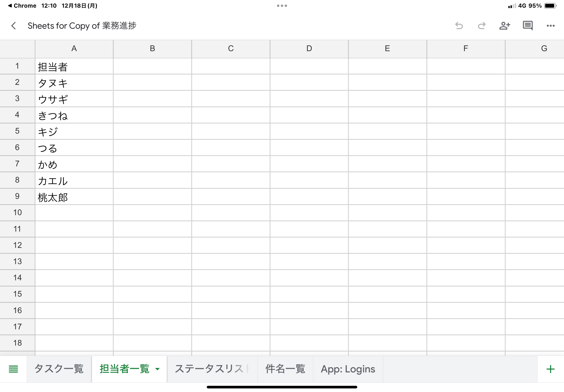
Task: Select the 担当者 header cell
Action: tap(74, 66)
